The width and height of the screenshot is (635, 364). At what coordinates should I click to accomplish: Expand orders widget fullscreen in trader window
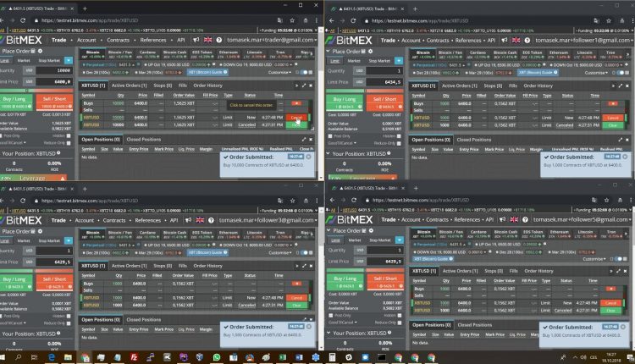(x=304, y=85)
